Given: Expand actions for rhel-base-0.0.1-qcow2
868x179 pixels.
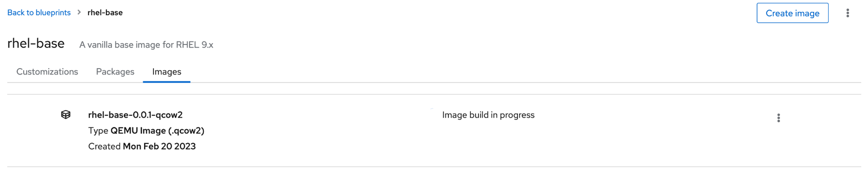Looking at the screenshot, I should [779, 118].
